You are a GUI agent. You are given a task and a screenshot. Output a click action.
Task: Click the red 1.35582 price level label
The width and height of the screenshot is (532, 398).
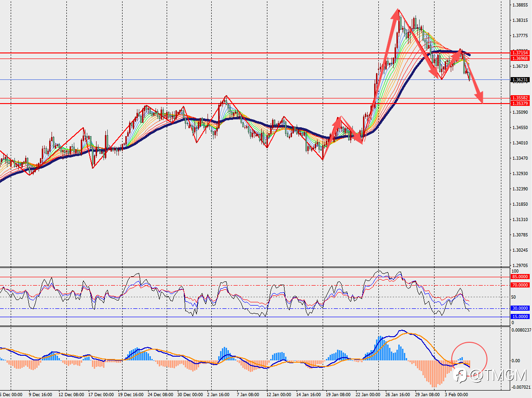520,98
